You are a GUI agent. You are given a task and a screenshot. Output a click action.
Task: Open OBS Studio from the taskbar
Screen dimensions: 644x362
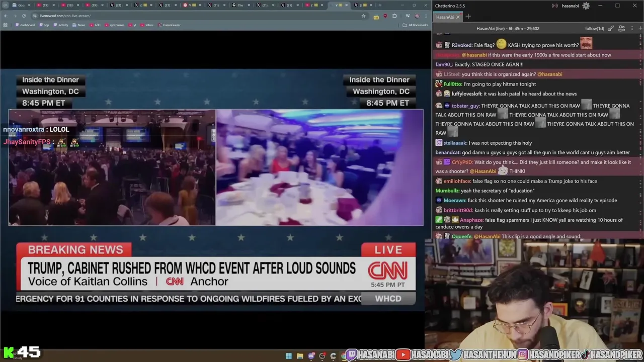pyautogui.click(x=322, y=355)
